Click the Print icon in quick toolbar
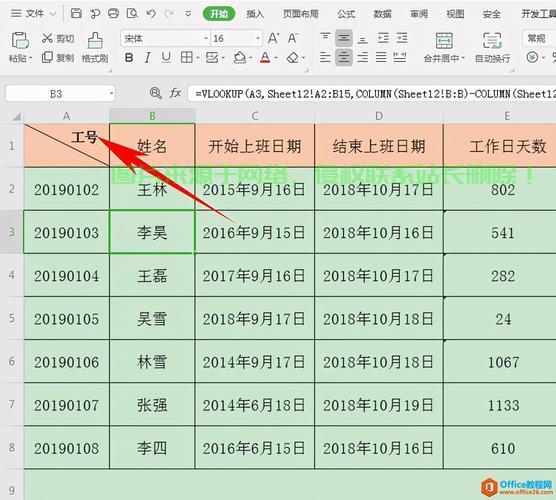556x500 pixels. point(113,14)
